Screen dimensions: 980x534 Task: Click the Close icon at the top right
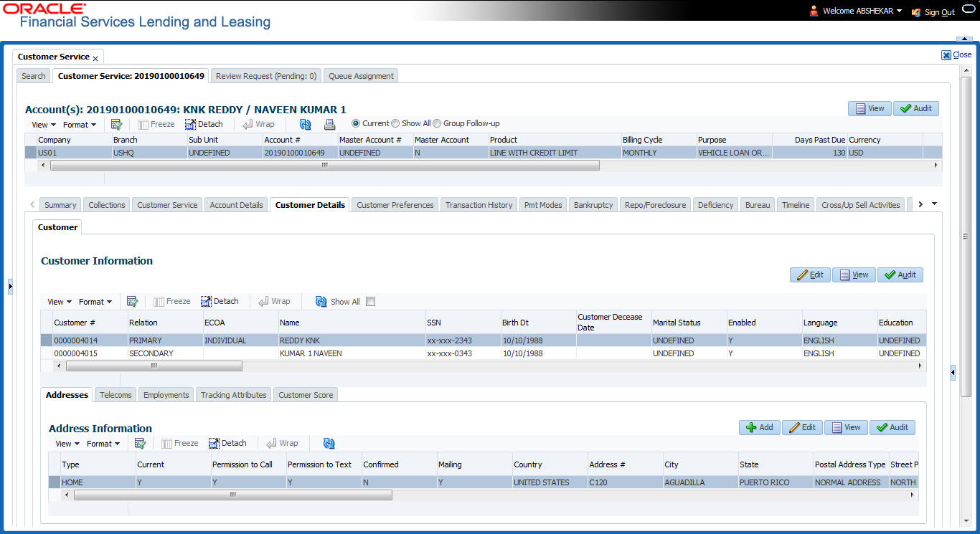coord(946,55)
